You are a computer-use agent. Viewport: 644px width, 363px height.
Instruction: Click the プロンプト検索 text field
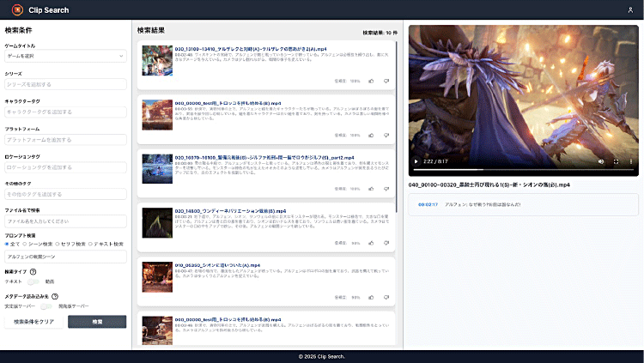66,257
